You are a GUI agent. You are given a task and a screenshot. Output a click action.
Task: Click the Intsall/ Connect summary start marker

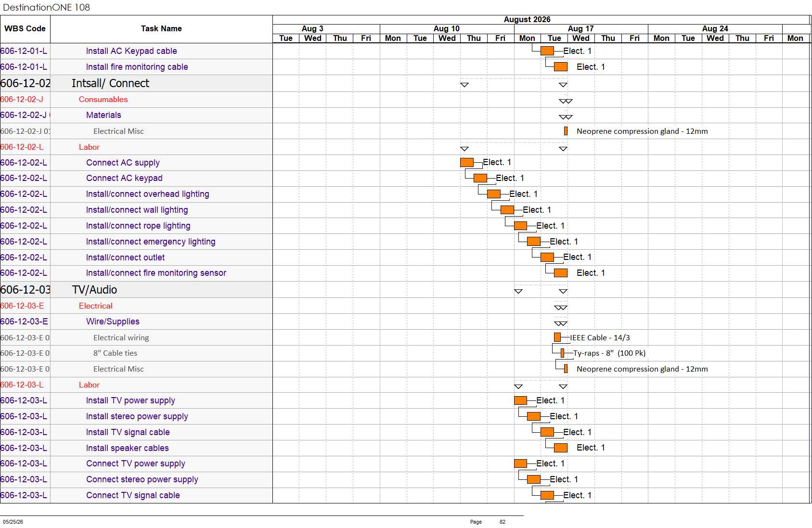click(x=464, y=85)
